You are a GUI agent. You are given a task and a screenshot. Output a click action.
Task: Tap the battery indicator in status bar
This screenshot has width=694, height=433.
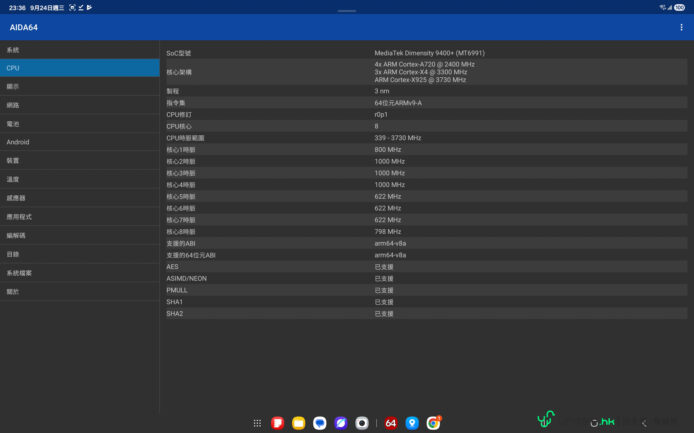pyautogui.click(x=679, y=8)
